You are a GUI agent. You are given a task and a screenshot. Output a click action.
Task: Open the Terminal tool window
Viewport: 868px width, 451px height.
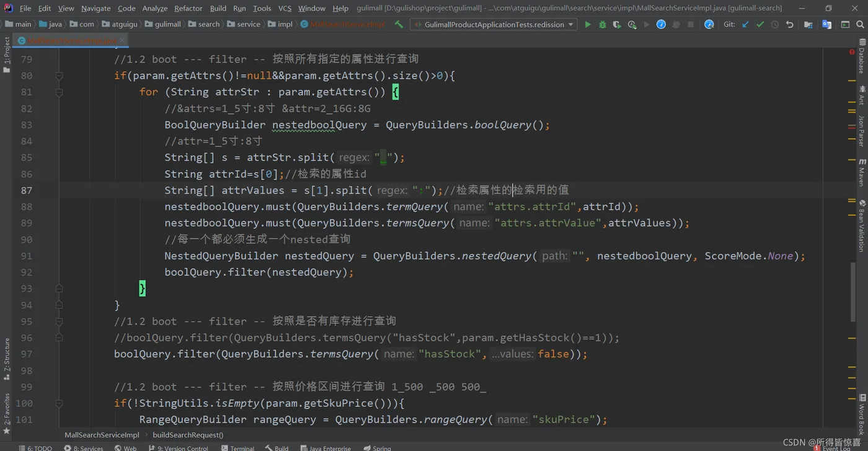pos(236,447)
